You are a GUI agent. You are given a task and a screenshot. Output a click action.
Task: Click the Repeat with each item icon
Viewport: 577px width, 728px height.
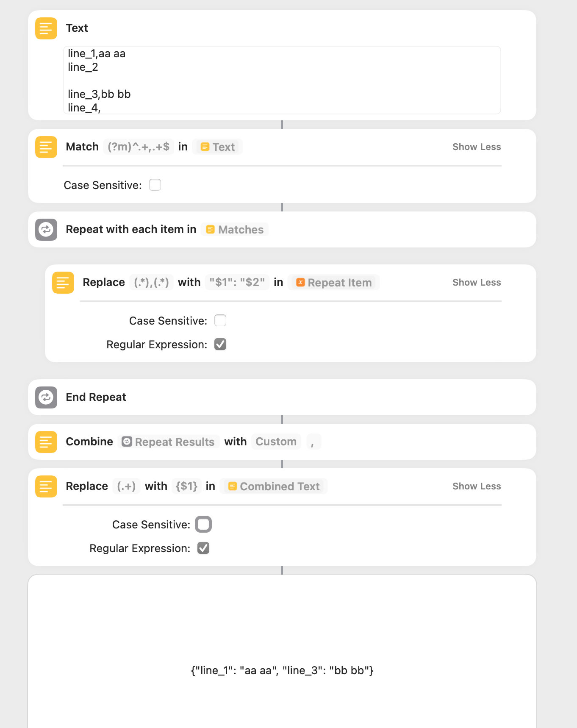coord(46,230)
